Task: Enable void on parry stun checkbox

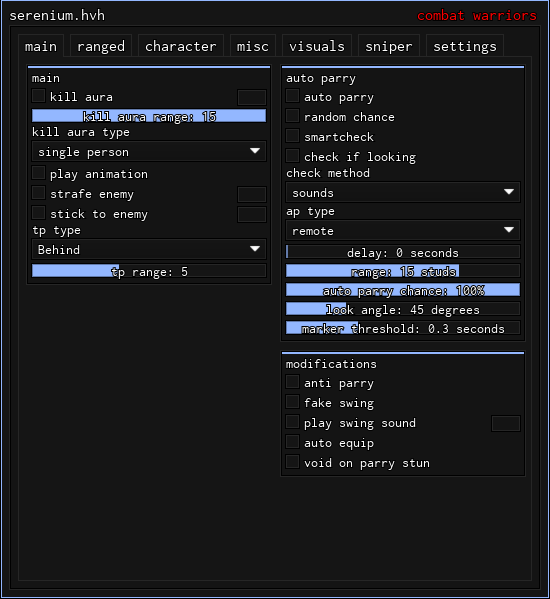Action: click(x=293, y=462)
